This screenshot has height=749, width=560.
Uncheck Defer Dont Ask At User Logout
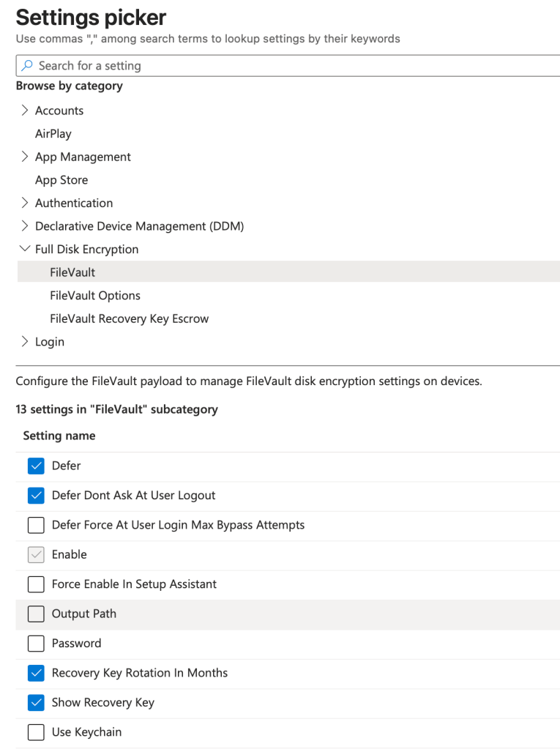point(35,496)
